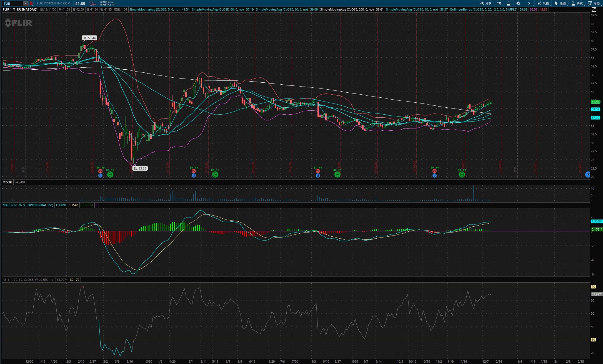Open the 研究 studies dropdown
Screen dimensions: 603x364
[577, 3]
